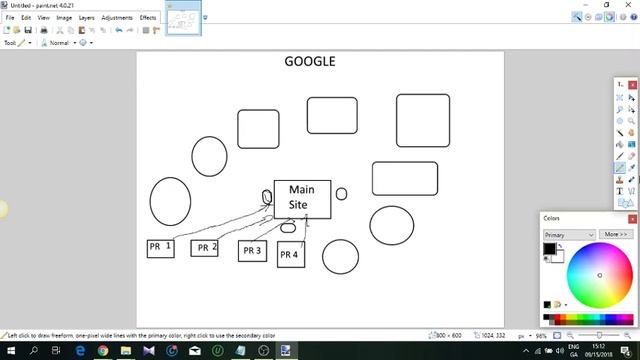The width and height of the screenshot is (640, 360).
Task: Toggle the pixel grid toolbar icon
Action: point(146,30)
